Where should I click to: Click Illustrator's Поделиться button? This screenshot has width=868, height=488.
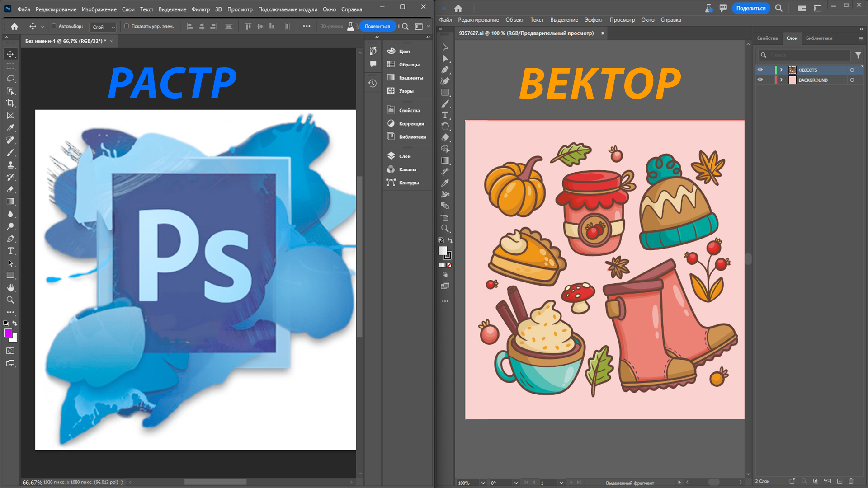click(x=750, y=8)
